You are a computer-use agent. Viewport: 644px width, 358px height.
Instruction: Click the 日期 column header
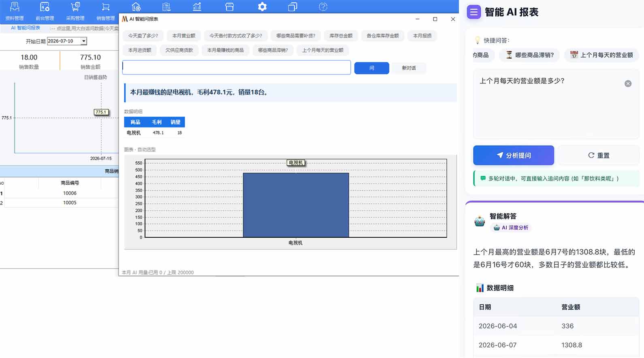pos(485,307)
